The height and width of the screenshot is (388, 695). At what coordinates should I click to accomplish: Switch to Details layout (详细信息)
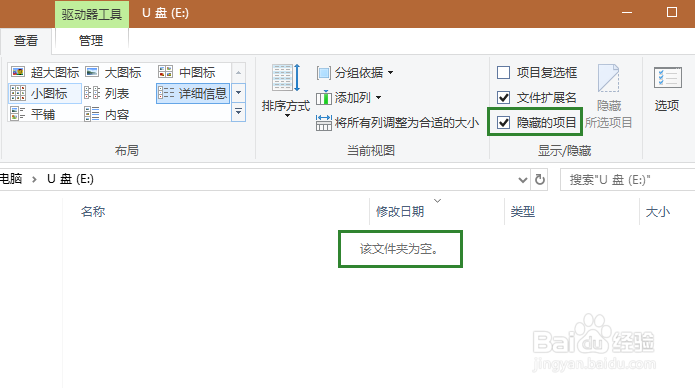[x=193, y=93]
